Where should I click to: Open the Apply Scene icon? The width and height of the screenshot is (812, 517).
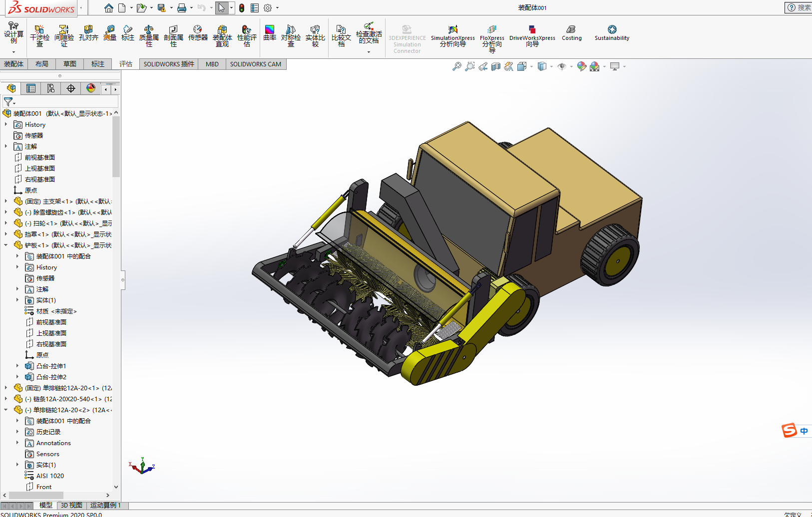(594, 66)
